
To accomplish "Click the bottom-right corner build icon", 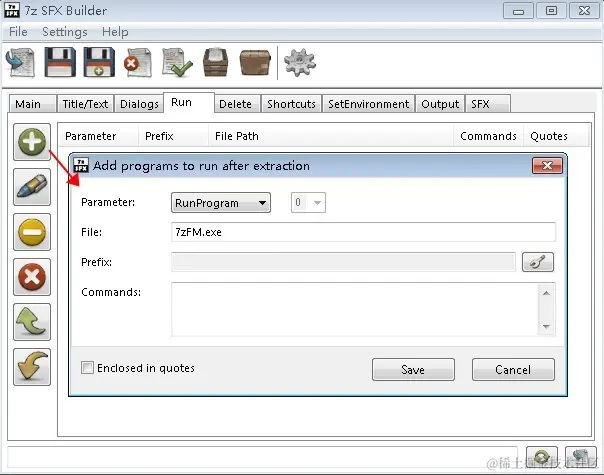I will tap(581, 457).
